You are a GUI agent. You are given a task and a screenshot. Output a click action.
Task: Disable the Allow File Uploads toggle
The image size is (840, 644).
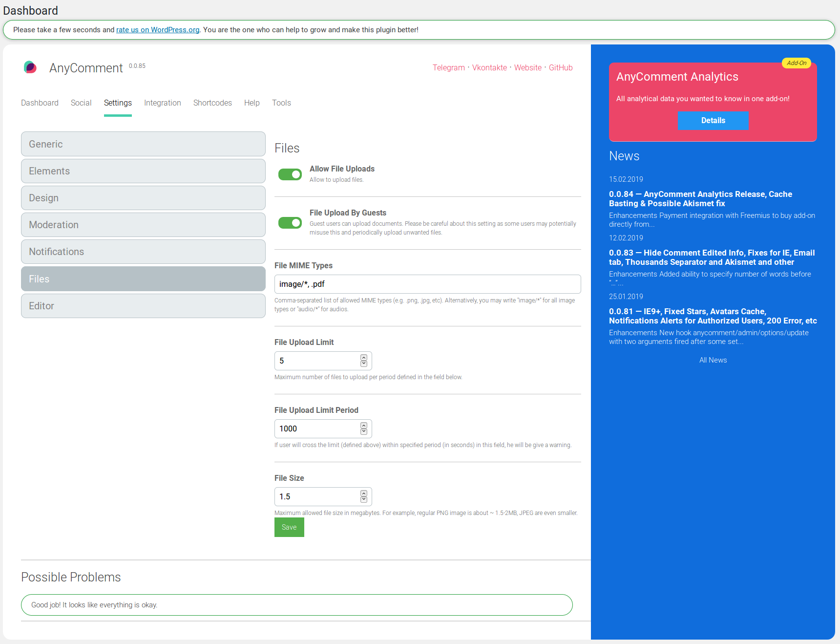(x=290, y=174)
